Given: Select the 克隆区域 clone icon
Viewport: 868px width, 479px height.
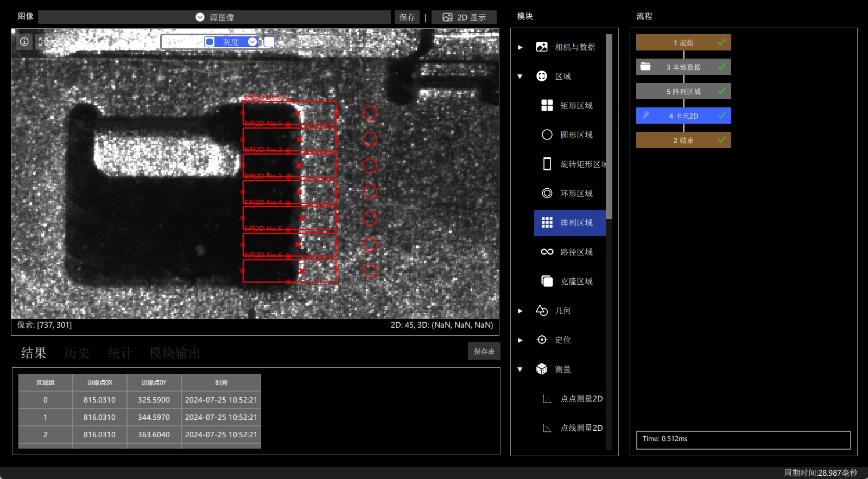Looking at the screenshot, I should (547, 281).
